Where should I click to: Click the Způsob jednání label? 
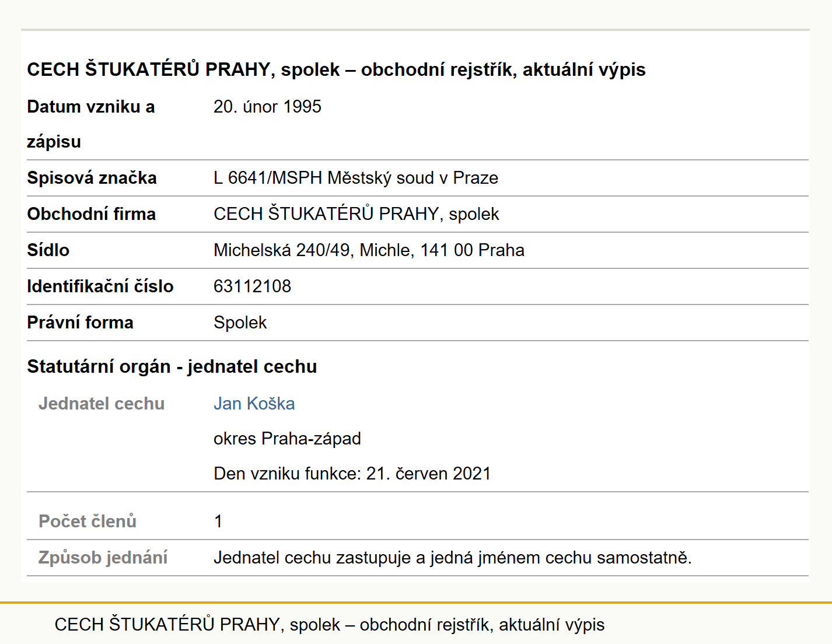(103, 558)
